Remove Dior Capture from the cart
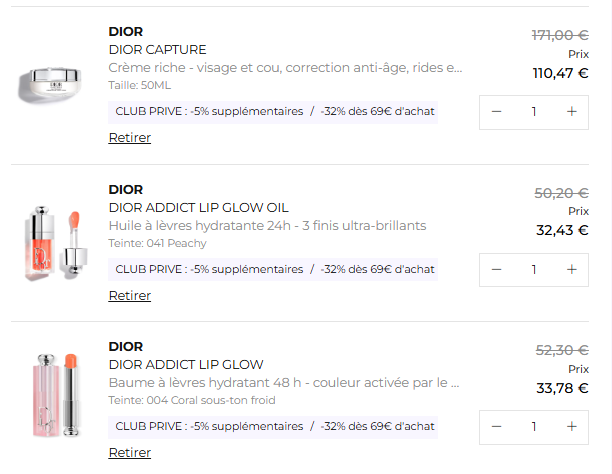 [129, 138]
